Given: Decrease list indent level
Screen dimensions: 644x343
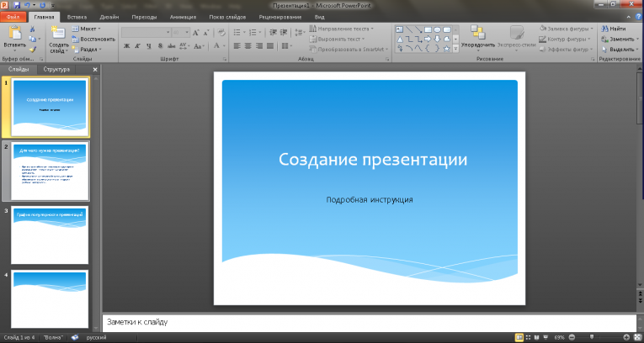Looking at the screenshot, I should [274, 33].
